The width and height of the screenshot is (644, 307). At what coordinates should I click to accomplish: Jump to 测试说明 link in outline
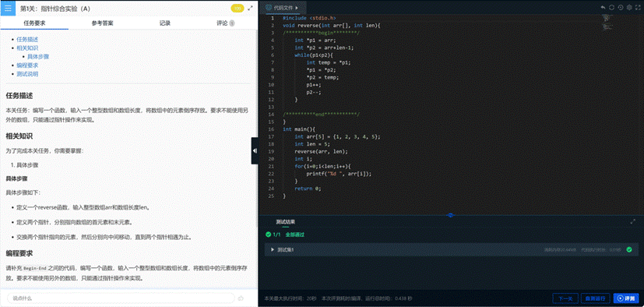click(x=27, y=74)
